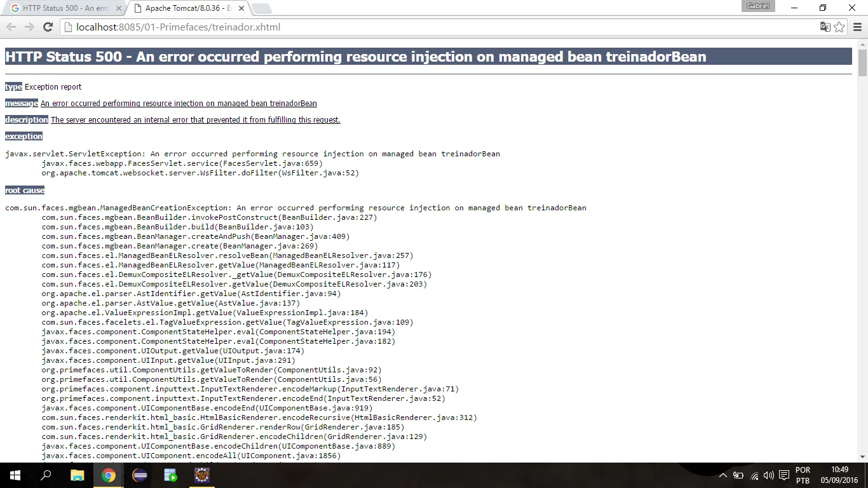Click the InputTextRenderer.encodeMarkup line
868x488 pixels.
coord(250,389)
